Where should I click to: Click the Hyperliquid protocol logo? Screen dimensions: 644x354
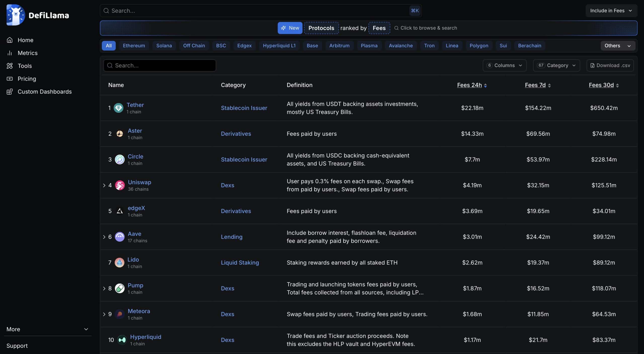pyautogui.click(x=122, y=340)
